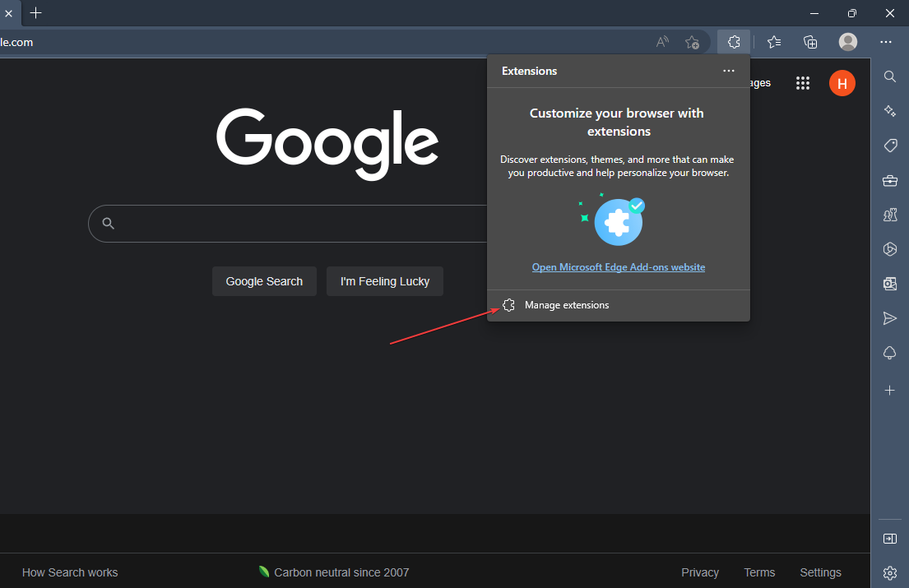Open the Extensions puzzle icon in toolbar
Screen dimensions: 909x588
733,42
